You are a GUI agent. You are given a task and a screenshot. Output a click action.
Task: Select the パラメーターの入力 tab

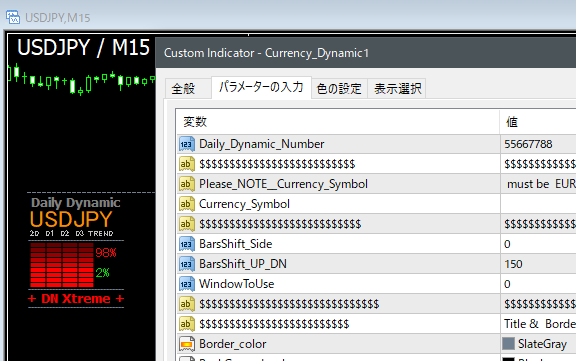(x=261, y=87)
